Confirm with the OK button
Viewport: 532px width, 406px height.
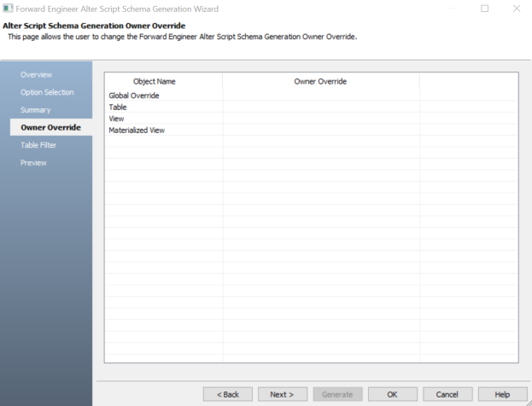click(x=393, y=394)
